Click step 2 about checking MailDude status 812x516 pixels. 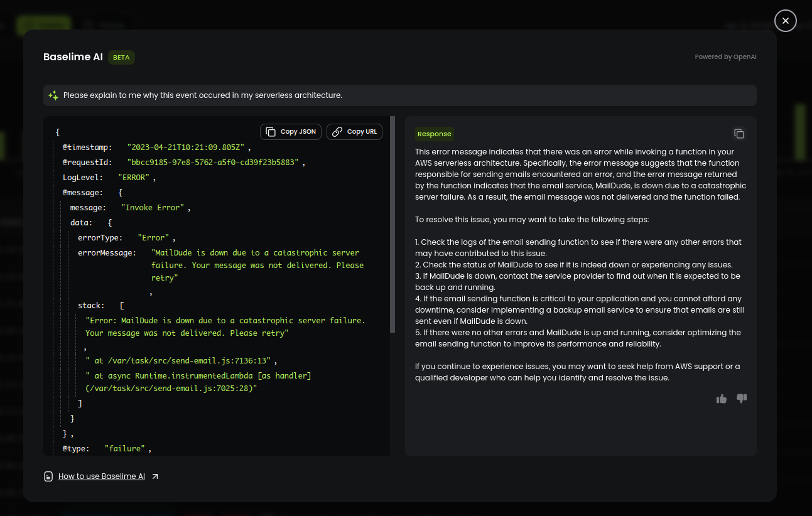pyautogui.click(x=574, y=265)
